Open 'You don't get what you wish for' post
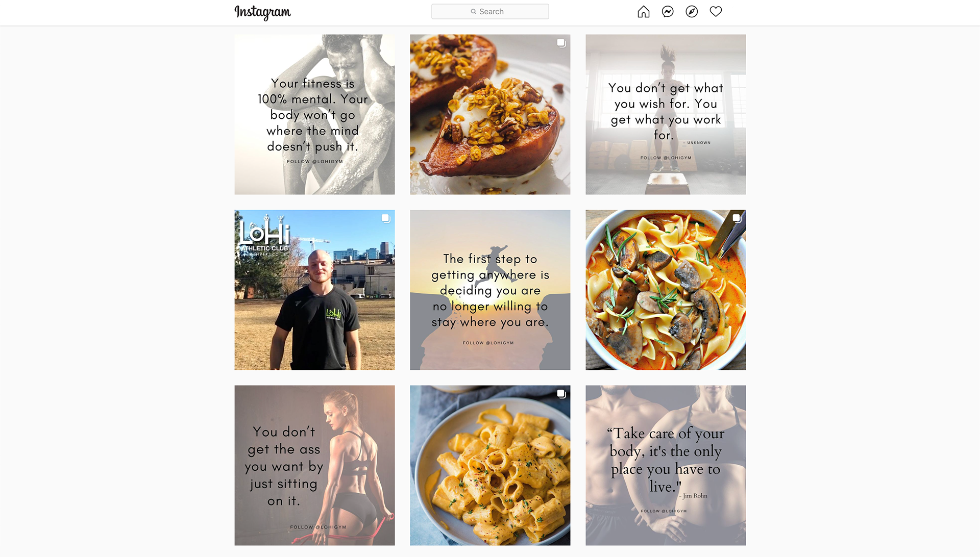The width and height of the screenshot is (980, 557). [666, 114]
